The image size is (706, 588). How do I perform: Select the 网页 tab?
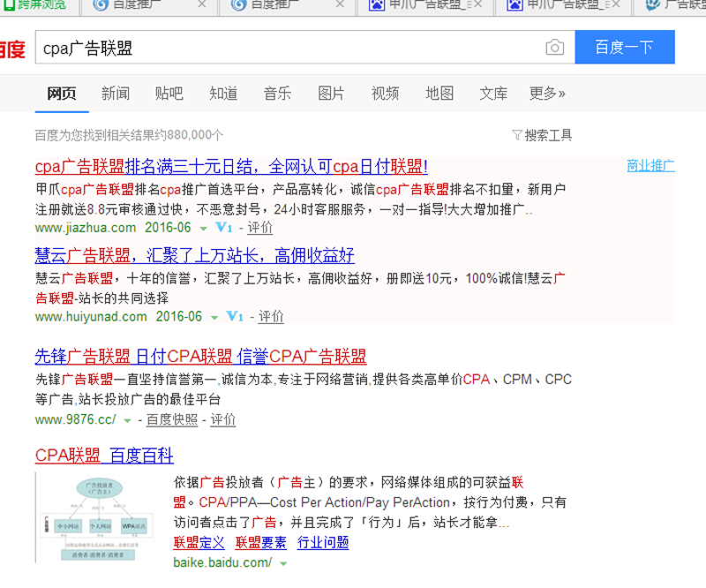pyautogui.click(x=62, y=94)
